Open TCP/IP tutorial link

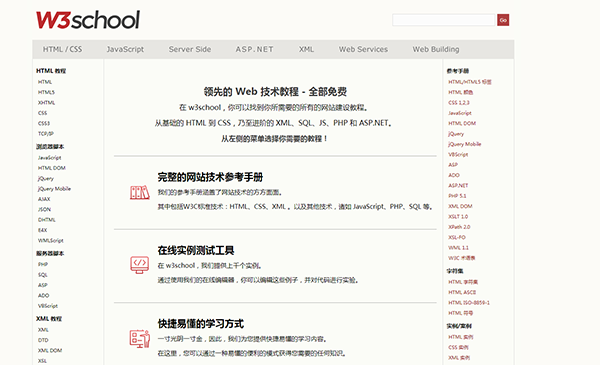46,134
